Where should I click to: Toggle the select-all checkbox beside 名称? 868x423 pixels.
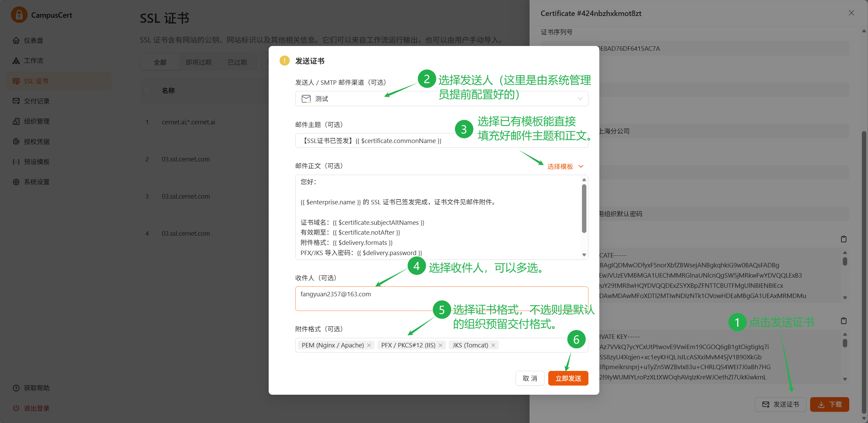(x=147, y=91)
